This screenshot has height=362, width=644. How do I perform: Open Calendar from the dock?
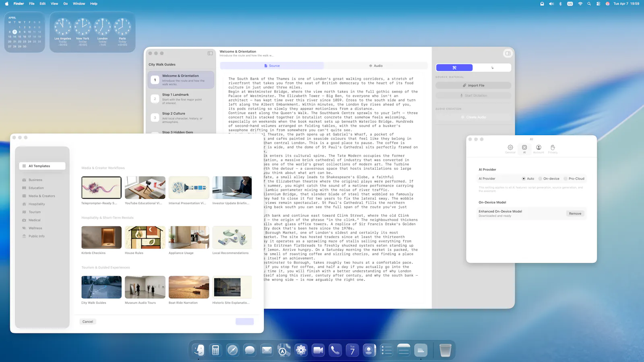352,350
